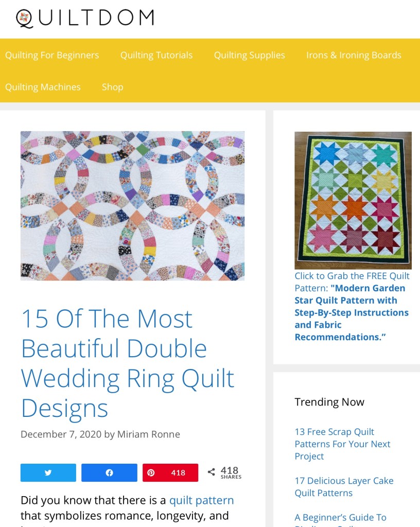420x527 pixels.
Task: Open Irons & Ironing Boards page
Action: coord(354,55)
